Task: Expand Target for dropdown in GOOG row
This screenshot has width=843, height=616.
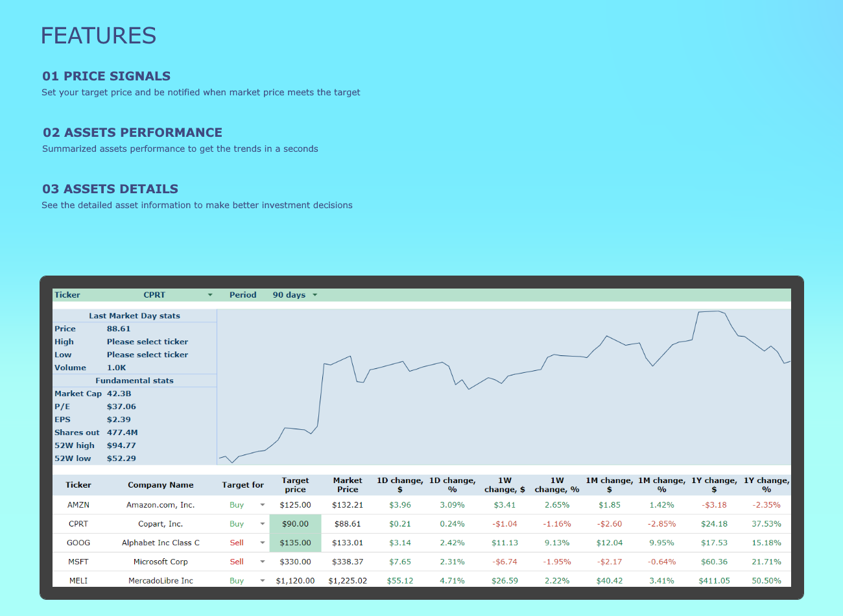Action: [x=263, y=543]
